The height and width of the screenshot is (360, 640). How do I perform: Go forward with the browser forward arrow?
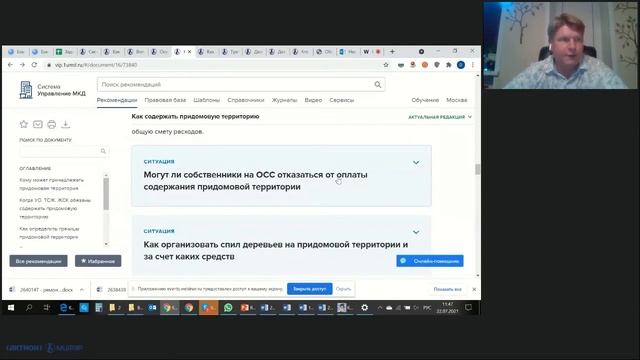tap(22, 65)
